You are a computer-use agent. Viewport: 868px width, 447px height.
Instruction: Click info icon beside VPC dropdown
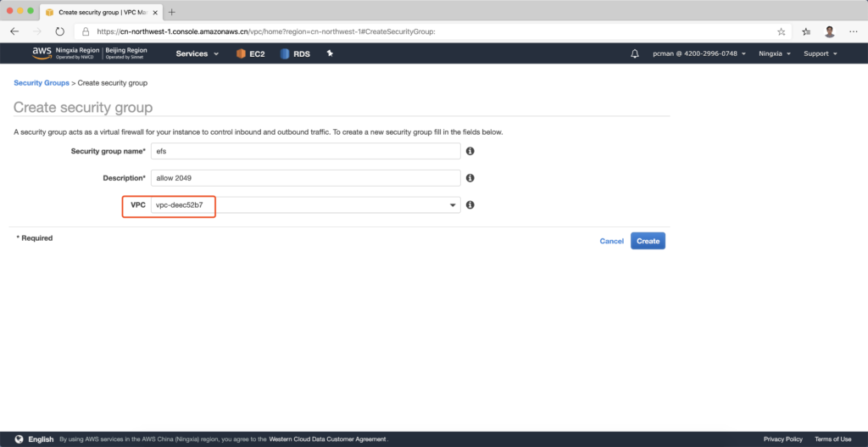(x=470, y=205)
